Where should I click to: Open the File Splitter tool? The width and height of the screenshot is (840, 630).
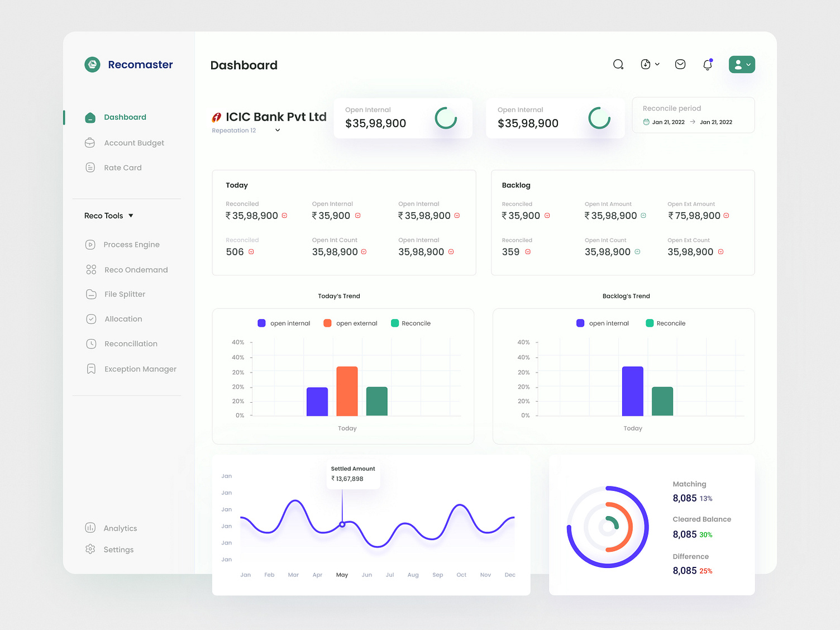coord(125,294)
